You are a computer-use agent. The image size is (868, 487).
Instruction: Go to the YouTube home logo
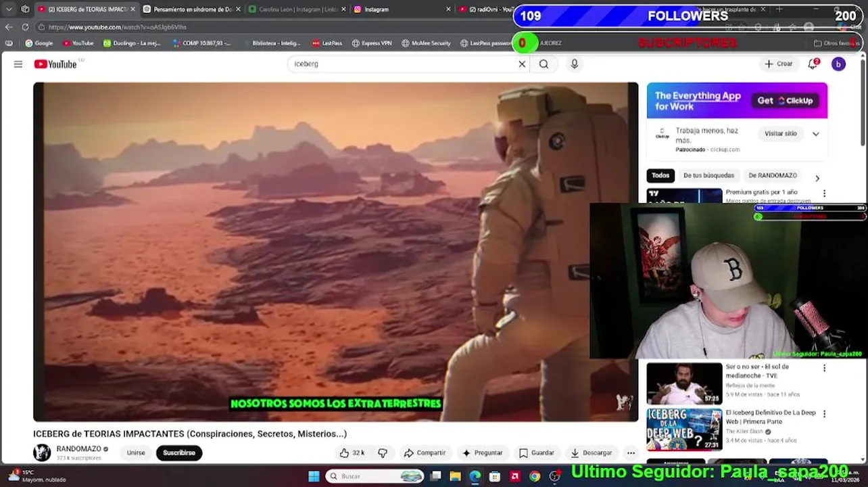(55, 64)
